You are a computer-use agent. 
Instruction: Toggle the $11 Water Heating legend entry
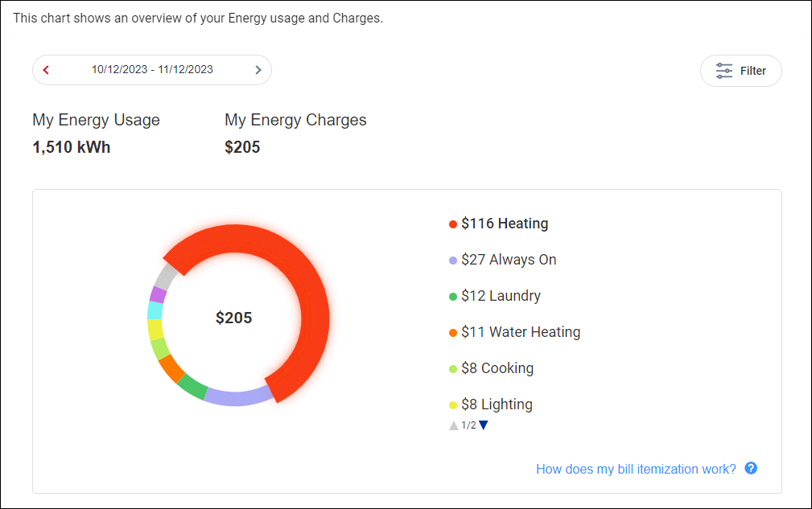click(x=515, y=332)
